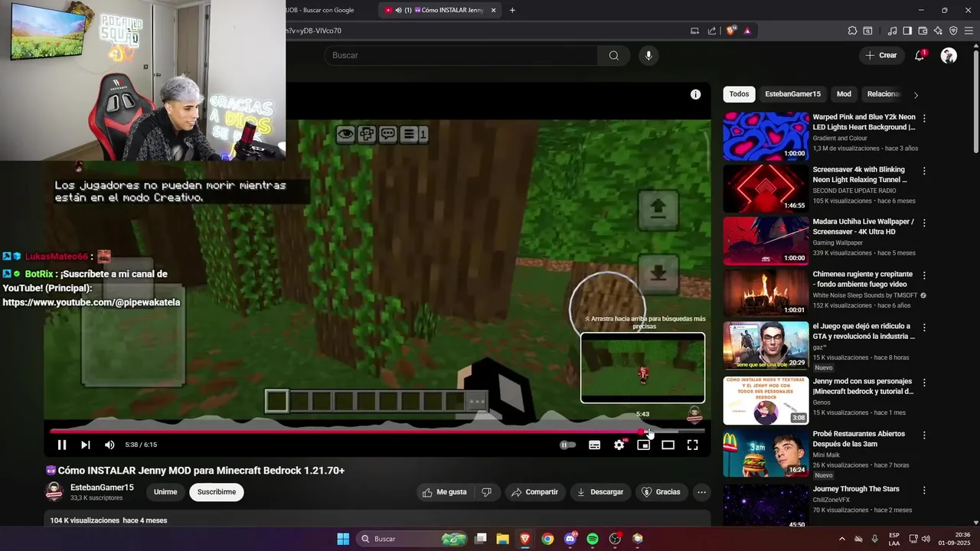Switch to theater mode view

[668, 445]
